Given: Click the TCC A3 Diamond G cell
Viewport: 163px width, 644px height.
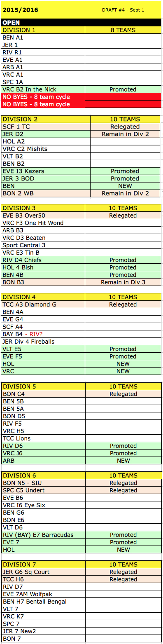Looking at the screenshot, I should point(43,304).
